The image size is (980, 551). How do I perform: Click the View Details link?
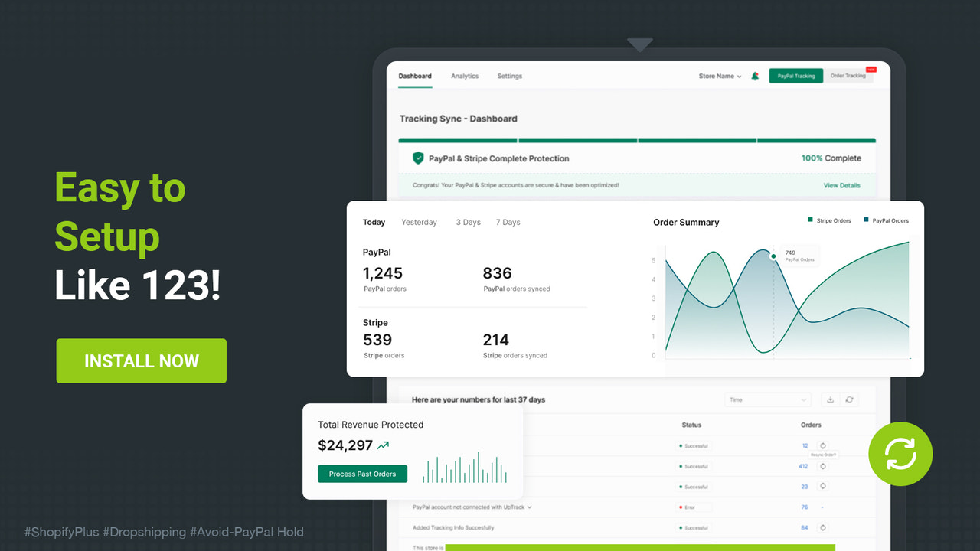click(842, 184)
